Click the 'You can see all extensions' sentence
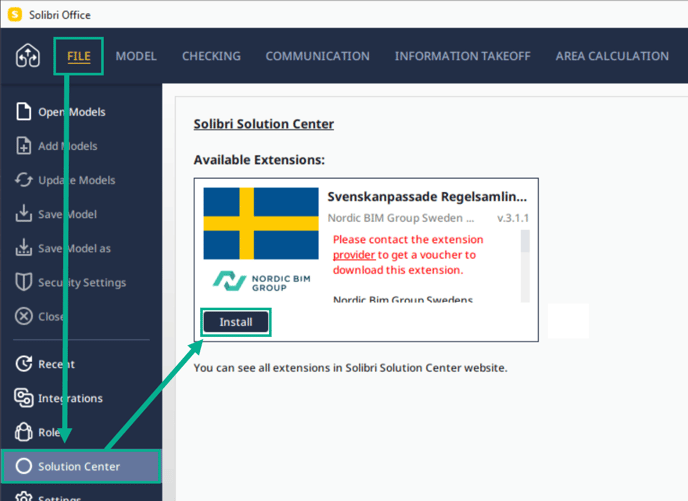This screenshot has width=688, height=501. [350, 368]
